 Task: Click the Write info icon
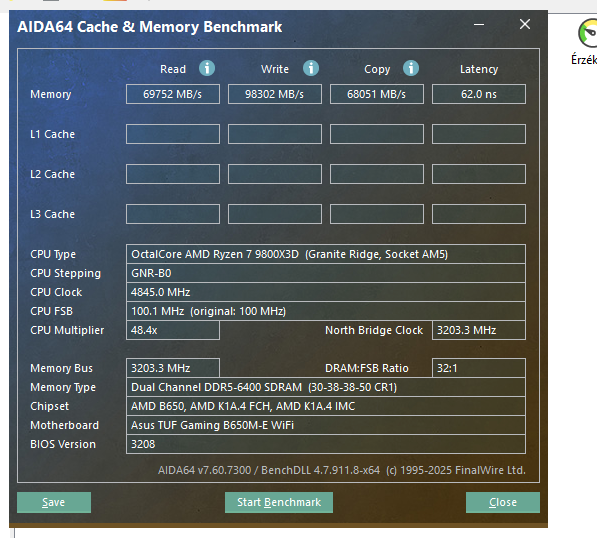point(311,69)
